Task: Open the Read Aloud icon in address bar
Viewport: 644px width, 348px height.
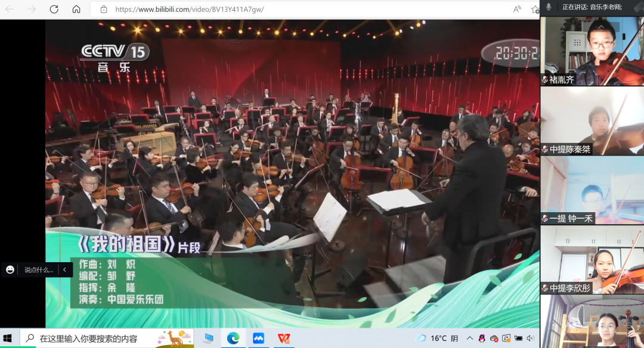Action: click(517, 10)
